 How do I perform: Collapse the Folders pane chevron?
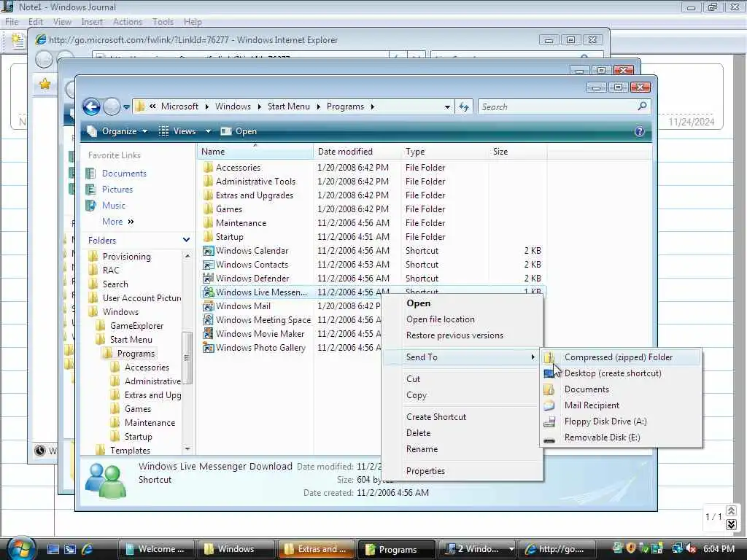pos(186,240)
